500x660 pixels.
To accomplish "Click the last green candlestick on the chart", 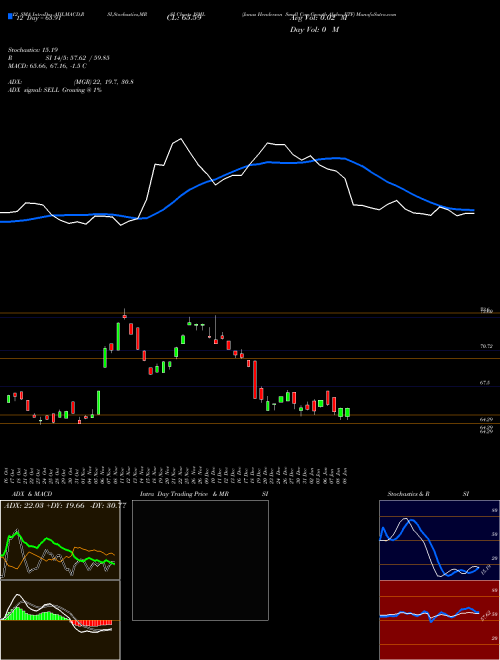I will tap(347, 412).
